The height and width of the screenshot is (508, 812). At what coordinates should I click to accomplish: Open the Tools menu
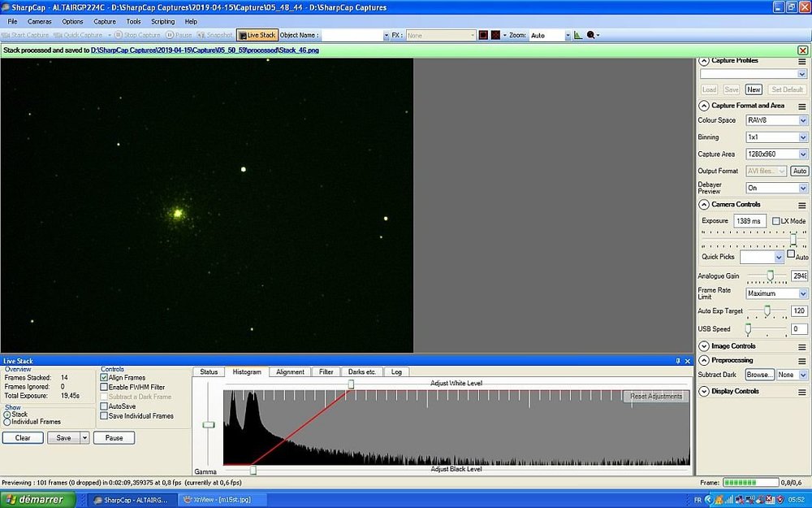pyautogui.click(x=133, y=21)
